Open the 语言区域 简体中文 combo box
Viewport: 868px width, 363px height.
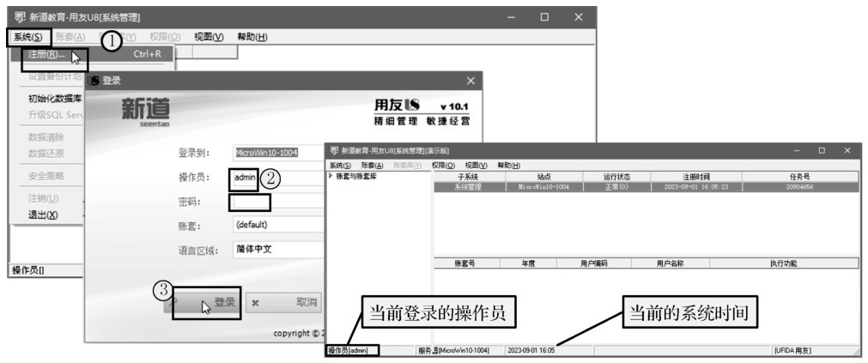click(x=276, y=249)
